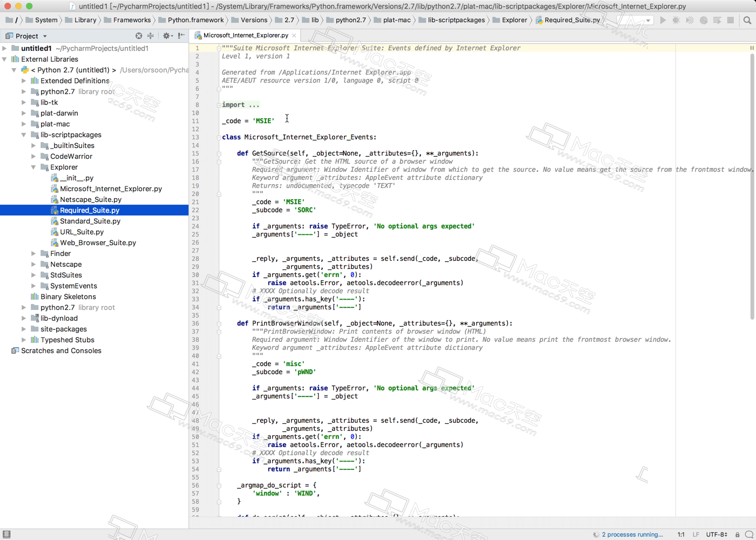Screen dimensions: 756x540
Task: Click the read-only lock icon in status bar
Action: coord(737,535)
